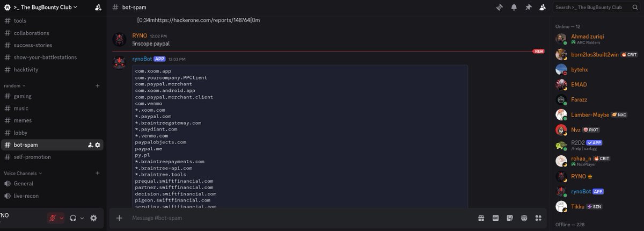Screen dimensions: 644x231
Task: Collapse the random category
Action: click(x=14, y=85)
